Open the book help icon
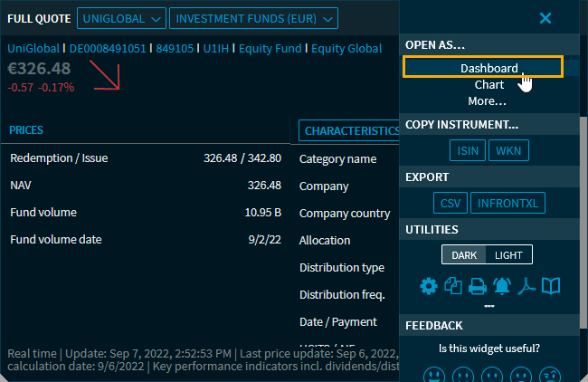The width and height of the screenshot is (588, 382). pyautogui.click(x=551, y=287)
